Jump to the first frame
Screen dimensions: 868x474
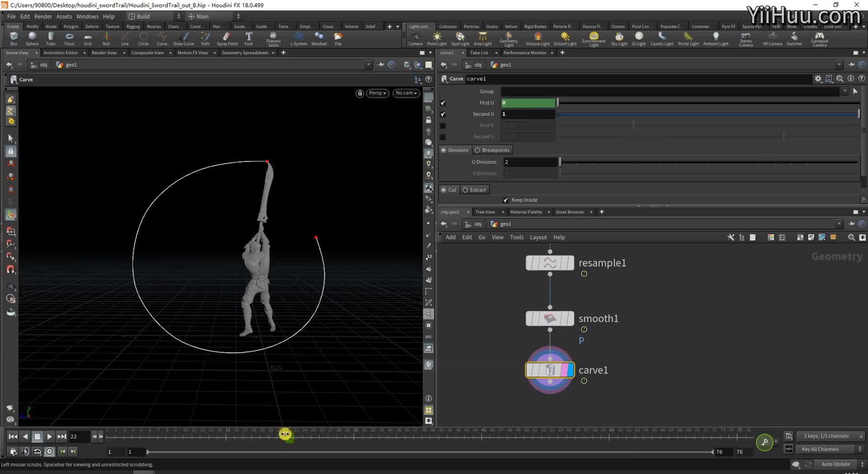[x=13, y=436]
